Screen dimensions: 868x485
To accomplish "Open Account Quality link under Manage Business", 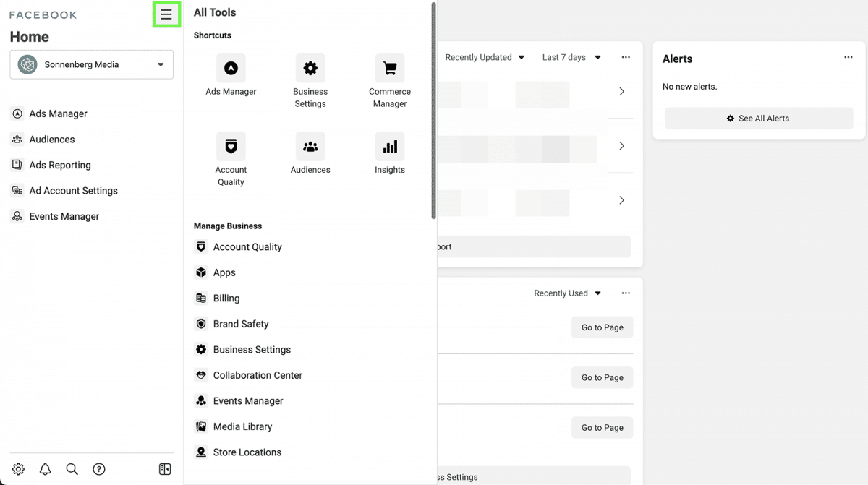I will tap(247, 247).
